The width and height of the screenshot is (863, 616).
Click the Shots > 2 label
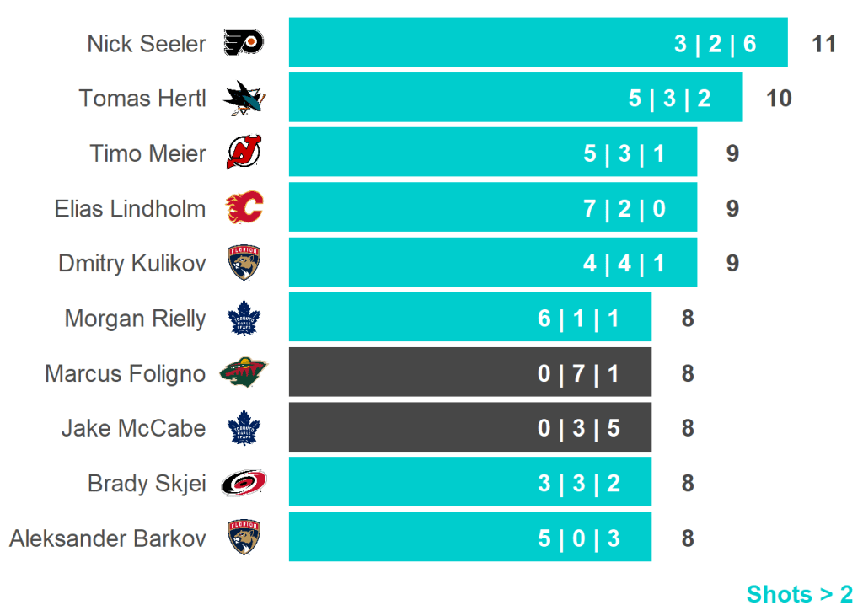tap(799, 594)
